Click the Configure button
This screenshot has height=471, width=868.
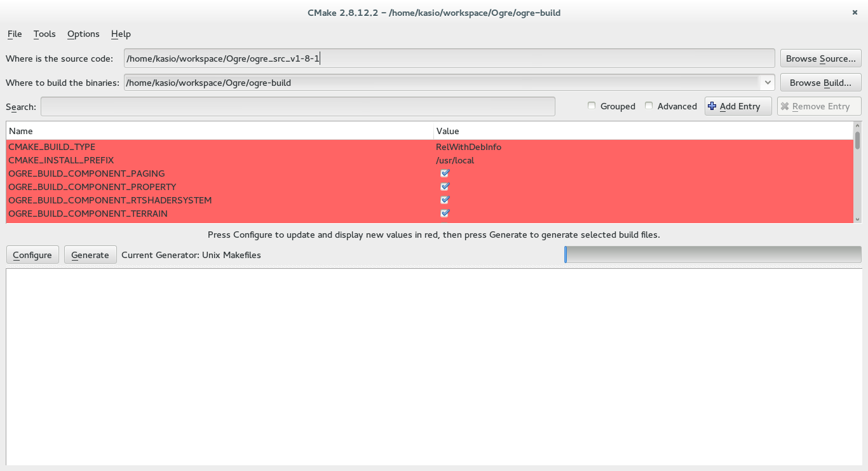[32, 255]
